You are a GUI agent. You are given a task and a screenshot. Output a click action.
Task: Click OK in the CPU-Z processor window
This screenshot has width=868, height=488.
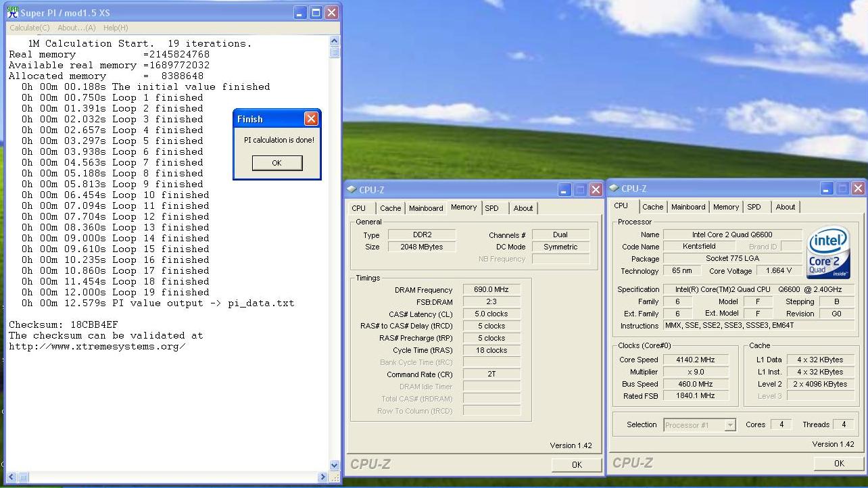(x=839, y=463)
